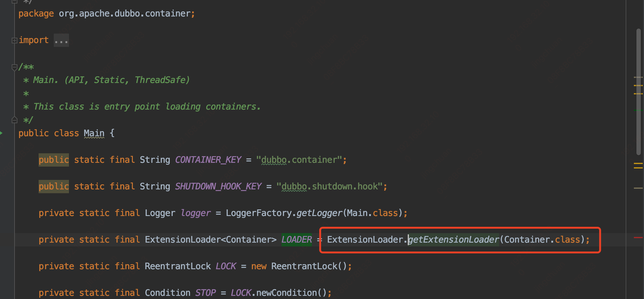Click the new keyword before ReentrantLock()

coord(259,266)
